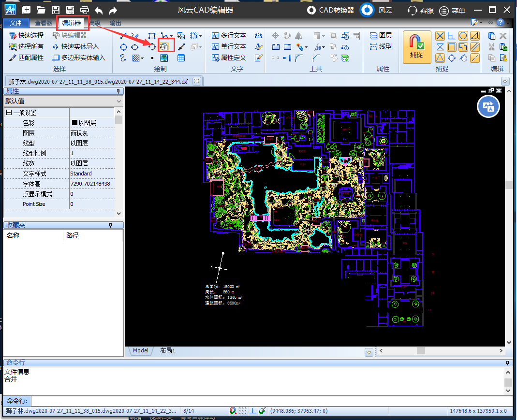Image resolution: width=517 pixels, height=420 pixels.
Task: Choose the Point draw tool
Action: pos(152,58)
